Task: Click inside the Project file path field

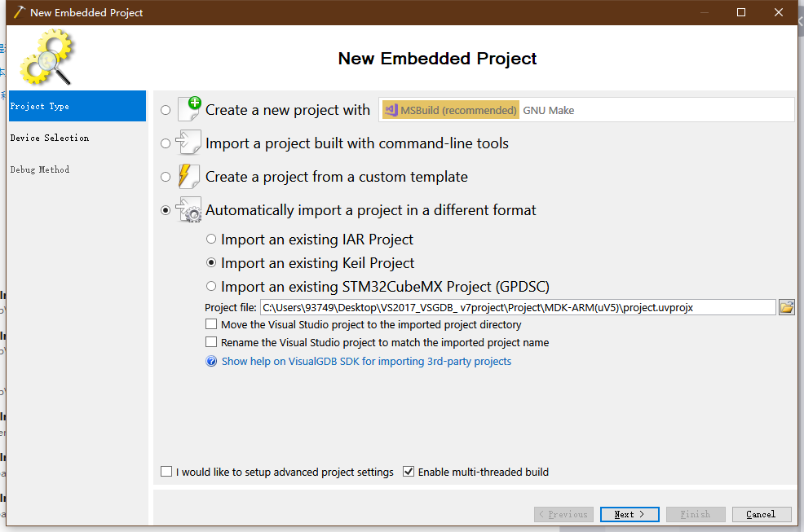Action: pyautogui.click(x=518, y=307)
